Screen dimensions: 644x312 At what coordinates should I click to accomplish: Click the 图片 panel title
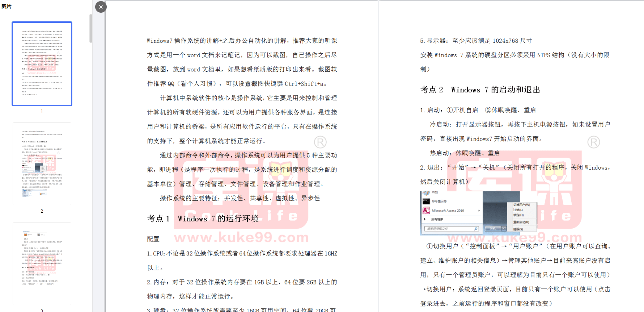coord(7,7)
